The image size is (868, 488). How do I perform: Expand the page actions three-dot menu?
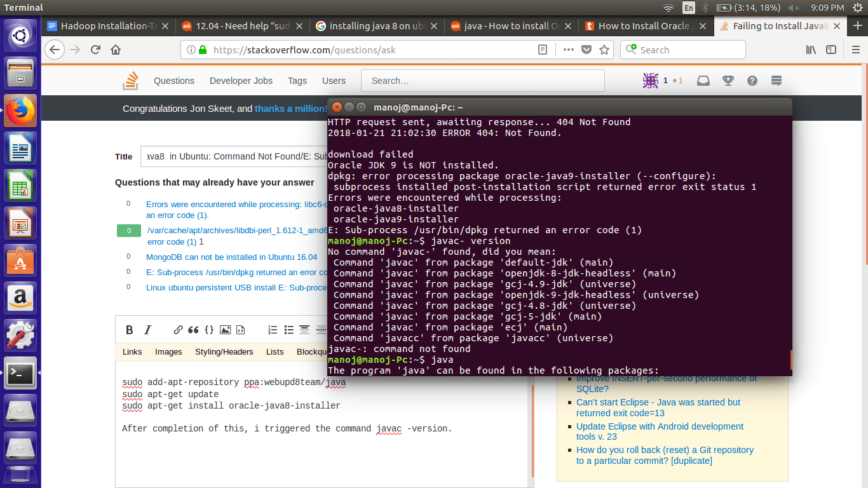point(568,50)
